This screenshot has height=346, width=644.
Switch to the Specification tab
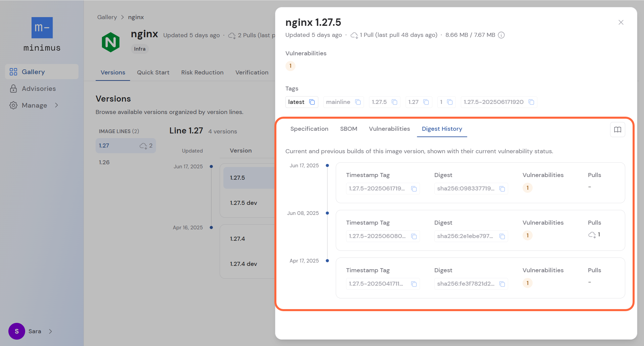click(309, 129)
